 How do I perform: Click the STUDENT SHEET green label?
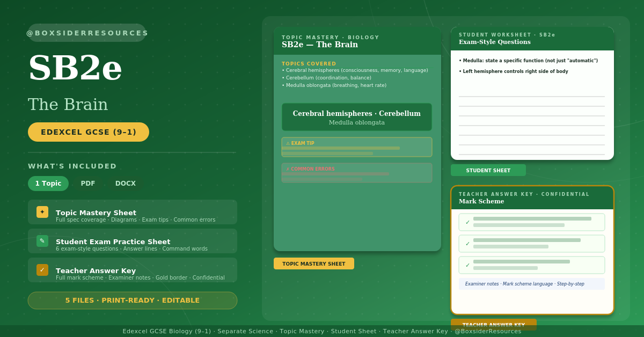click(x=488, y=170)
